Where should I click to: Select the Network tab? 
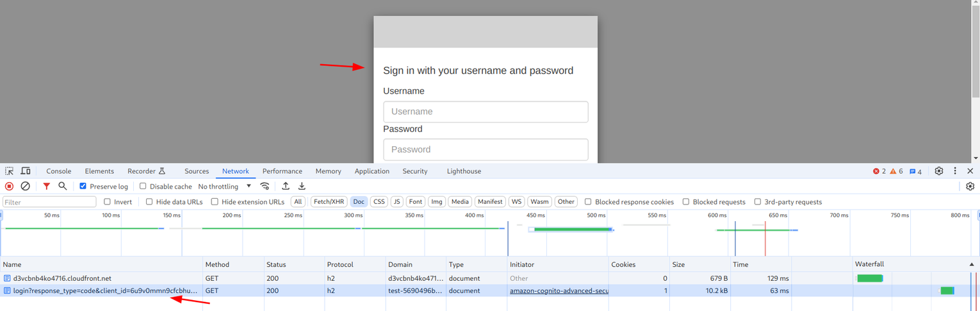[x=236, y=171]
